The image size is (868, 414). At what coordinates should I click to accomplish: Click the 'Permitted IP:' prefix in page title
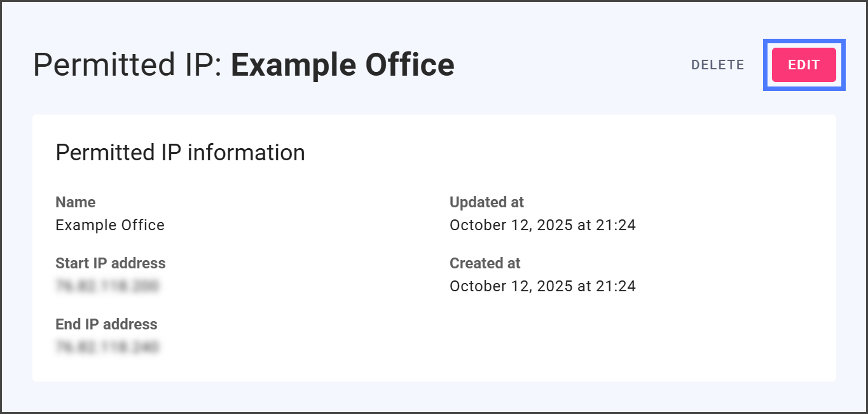point(127,65)
